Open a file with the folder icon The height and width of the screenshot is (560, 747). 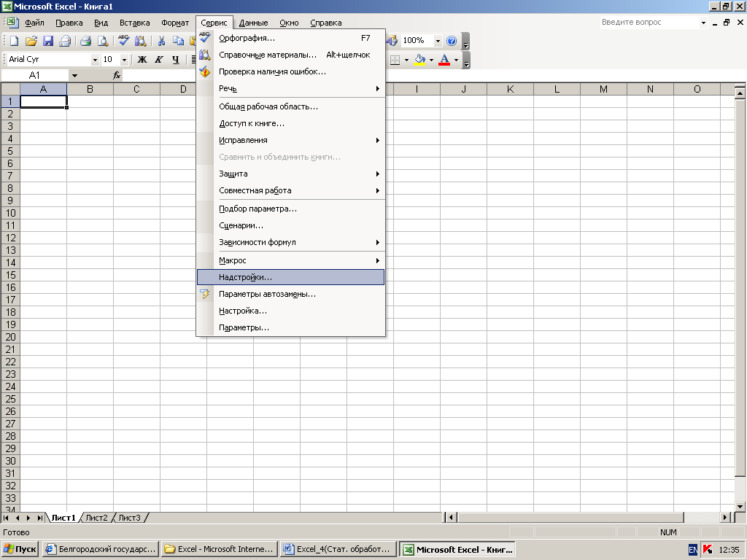(31, 41)
